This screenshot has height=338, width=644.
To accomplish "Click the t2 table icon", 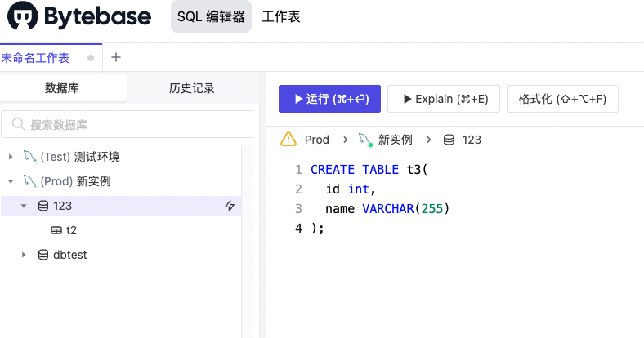I will (x=56, y=230).
